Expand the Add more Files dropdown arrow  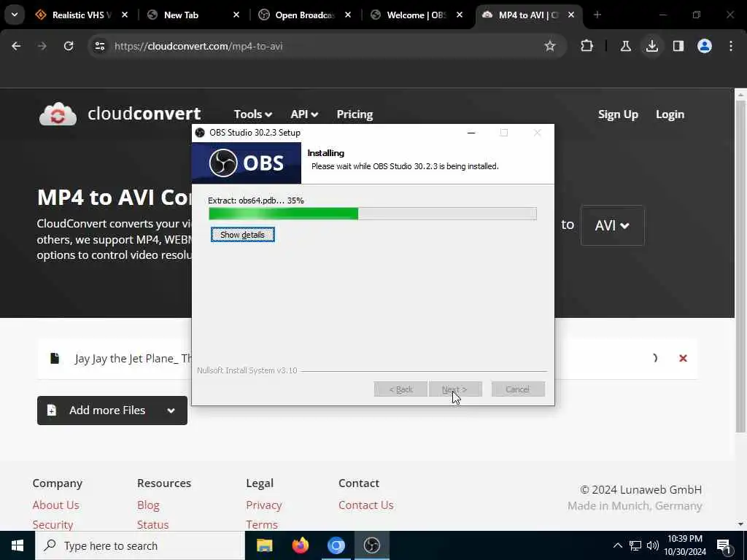click(171, 411)
